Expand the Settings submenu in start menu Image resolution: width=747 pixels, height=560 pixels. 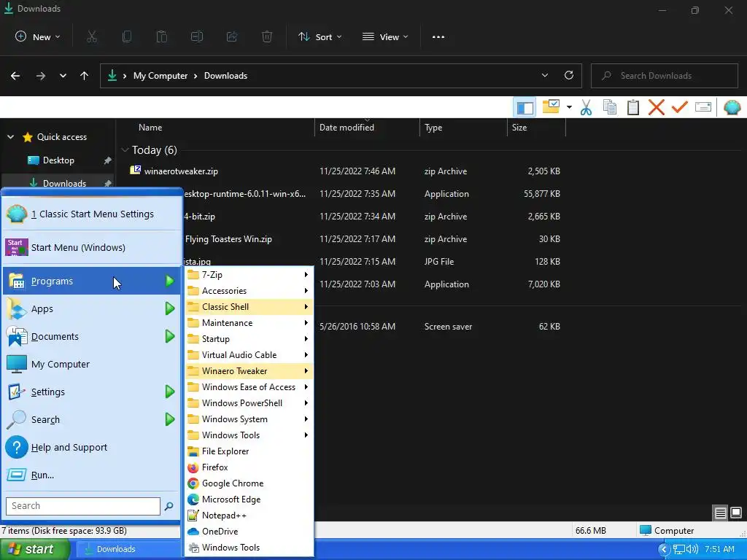coord(93,392)
